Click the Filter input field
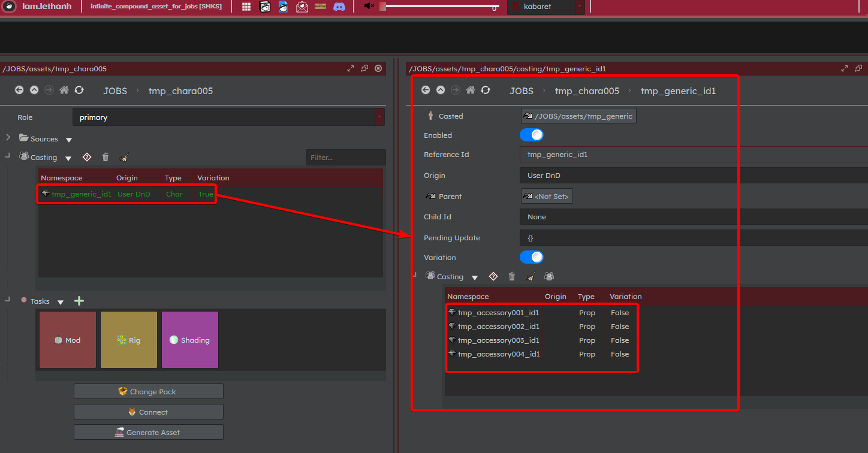 (x=346, y=157)
